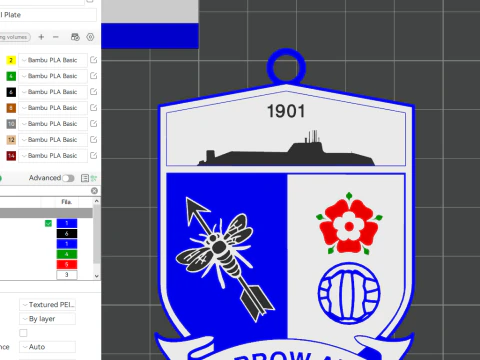Change the blue filament 1 cell beside the checkbox

[x=67, y=223]
